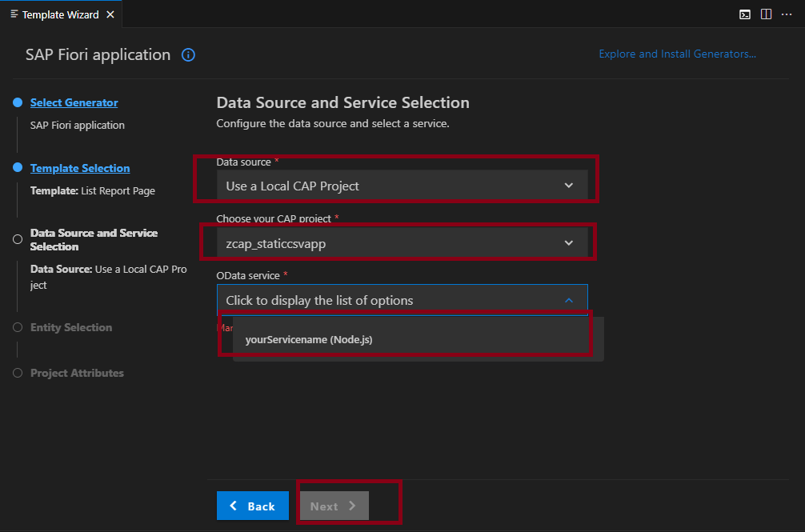Image resolution: width=805 pixels, height=532 pixels.
Task: Collapse the OData service dropdown list
Action: coord(569,300)
